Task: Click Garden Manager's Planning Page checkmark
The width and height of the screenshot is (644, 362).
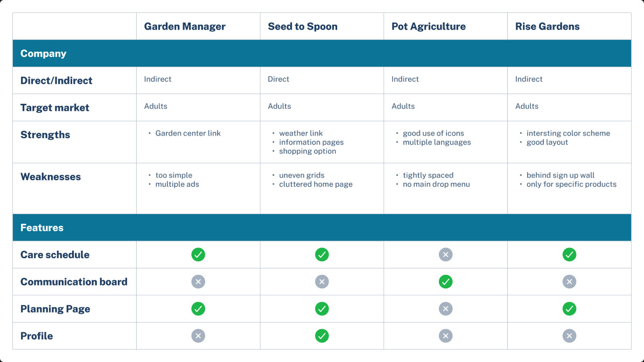Action: [x=198, y=309]
